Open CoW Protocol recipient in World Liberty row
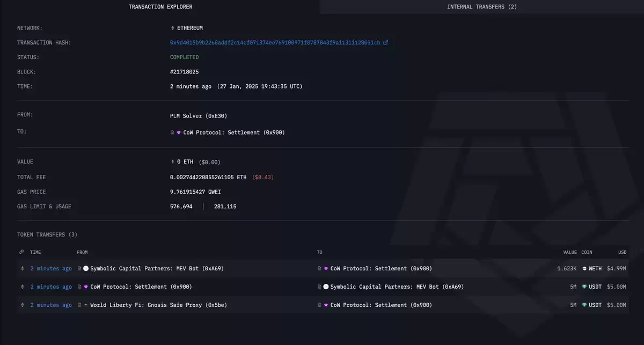Image resolution: width=644 pixels, height=345 pixels. pos(381,305)
